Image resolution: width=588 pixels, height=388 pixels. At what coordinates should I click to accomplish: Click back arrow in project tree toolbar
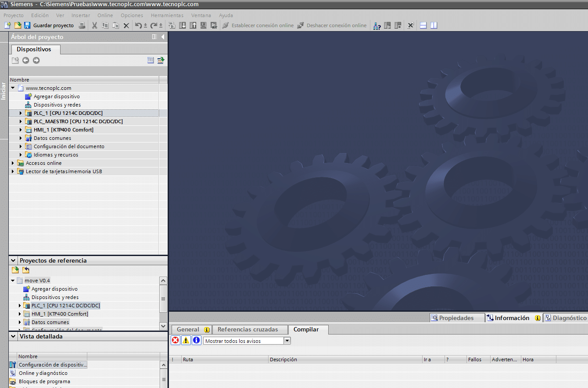coord(26,61)
